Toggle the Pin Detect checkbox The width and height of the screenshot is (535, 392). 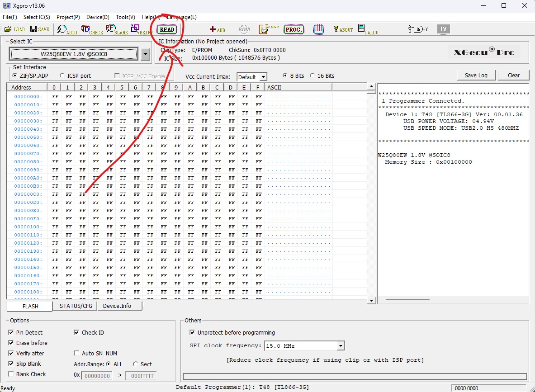[x=11, y=333]
